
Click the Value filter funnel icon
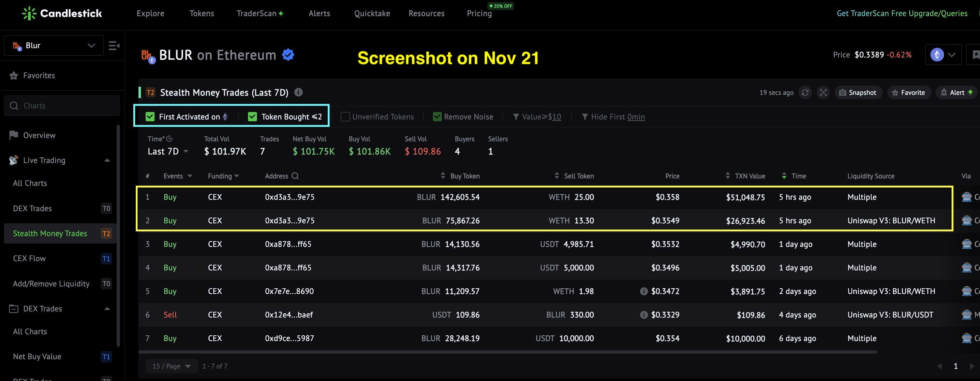tap(516, 117)
